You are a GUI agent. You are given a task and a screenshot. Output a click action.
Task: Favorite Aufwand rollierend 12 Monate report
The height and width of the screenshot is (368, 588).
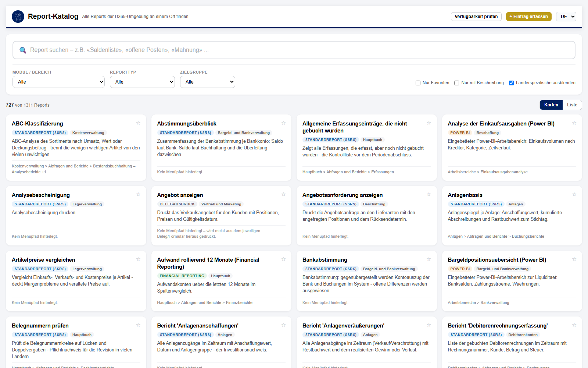(283, 259)
